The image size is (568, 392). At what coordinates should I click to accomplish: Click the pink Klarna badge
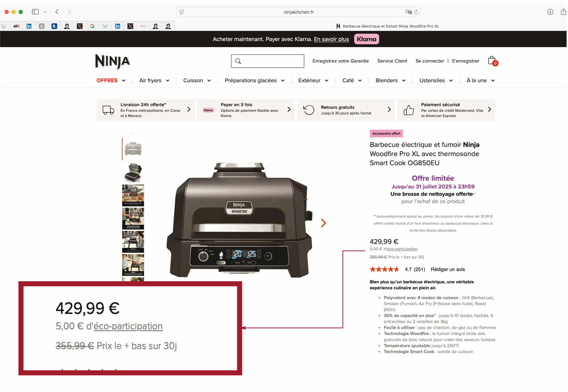tap(366, 39)
